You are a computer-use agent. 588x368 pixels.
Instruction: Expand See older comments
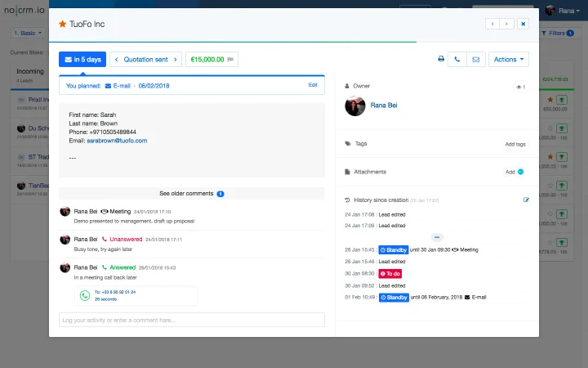[x=192, y=193]
